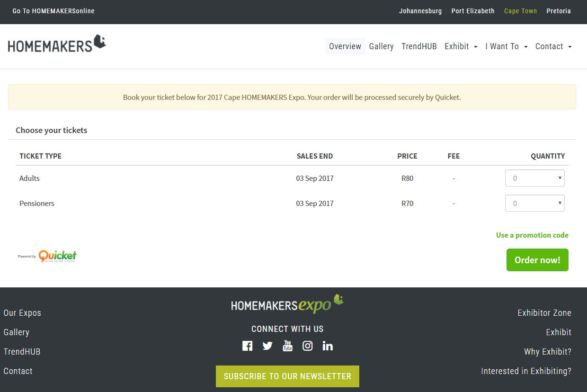This screenshot has height=392, width=587.
Task: Open the Facebook page icon
Action: [247, 346]
